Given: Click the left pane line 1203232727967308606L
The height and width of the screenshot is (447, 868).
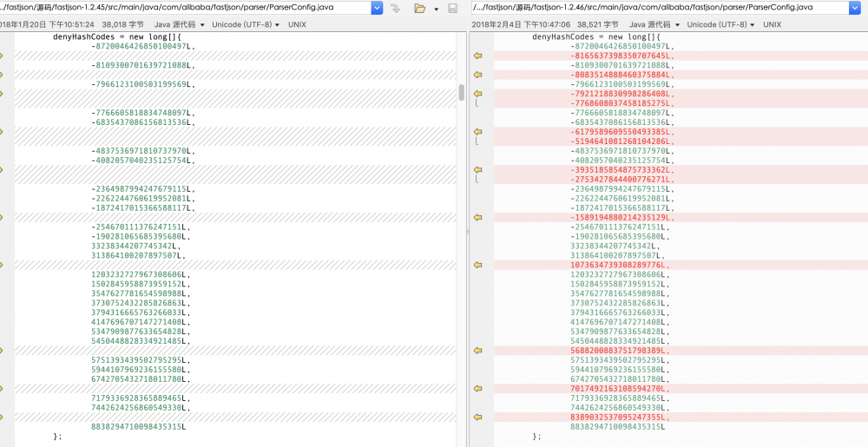Looking at the screenshot, I should pyautogui.click(x=141, y=274).
